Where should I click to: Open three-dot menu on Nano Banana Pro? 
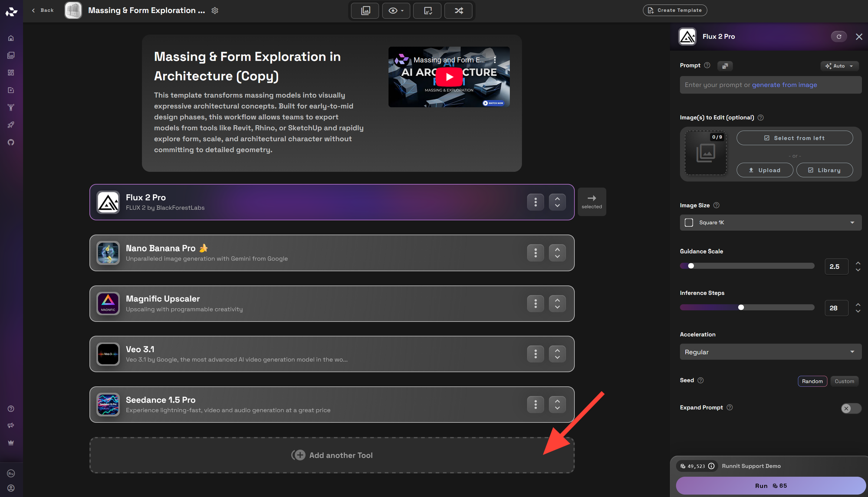pos(535,253)
